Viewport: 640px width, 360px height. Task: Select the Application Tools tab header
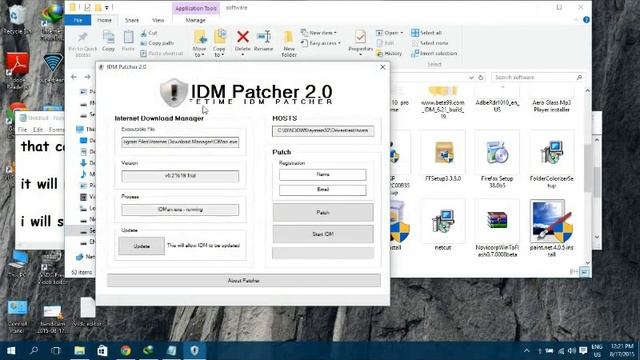coord(196,8)
